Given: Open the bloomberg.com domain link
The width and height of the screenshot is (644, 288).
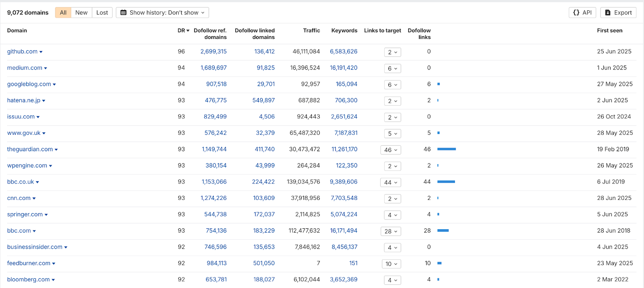Looking at the screenshot, I should pos(29,280).
